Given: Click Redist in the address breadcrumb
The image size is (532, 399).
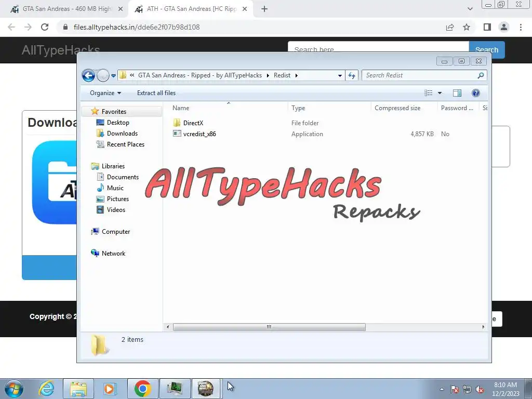Looking at the screenshot, I should (282, 75).
